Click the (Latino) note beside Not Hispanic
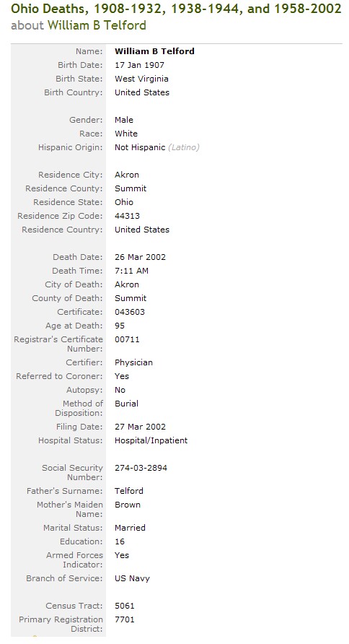Screen dimensions: 349x644 pos(184,147)
